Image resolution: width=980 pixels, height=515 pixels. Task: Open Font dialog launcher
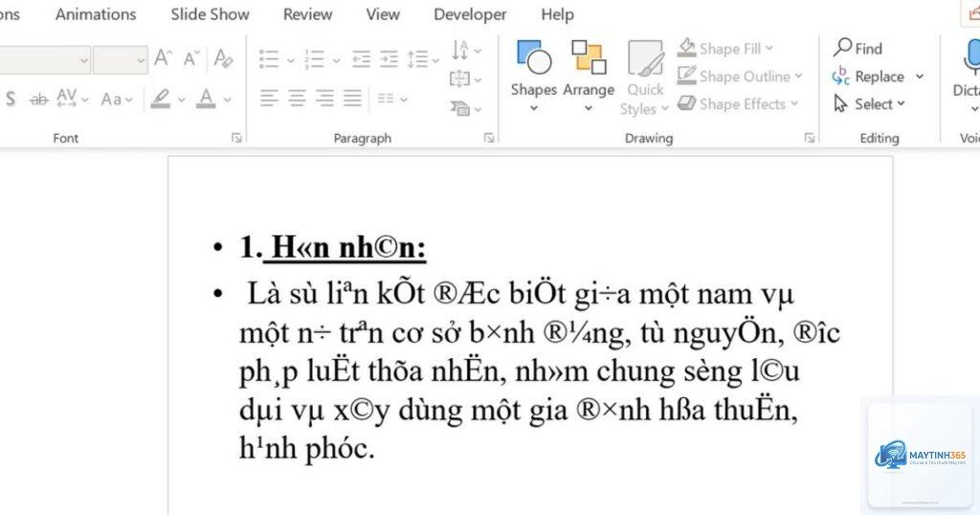(236, 138)
